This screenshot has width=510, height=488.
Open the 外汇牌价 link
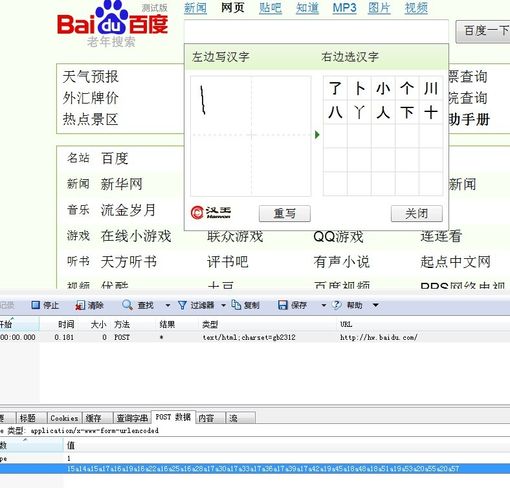(x=90, y=98)
